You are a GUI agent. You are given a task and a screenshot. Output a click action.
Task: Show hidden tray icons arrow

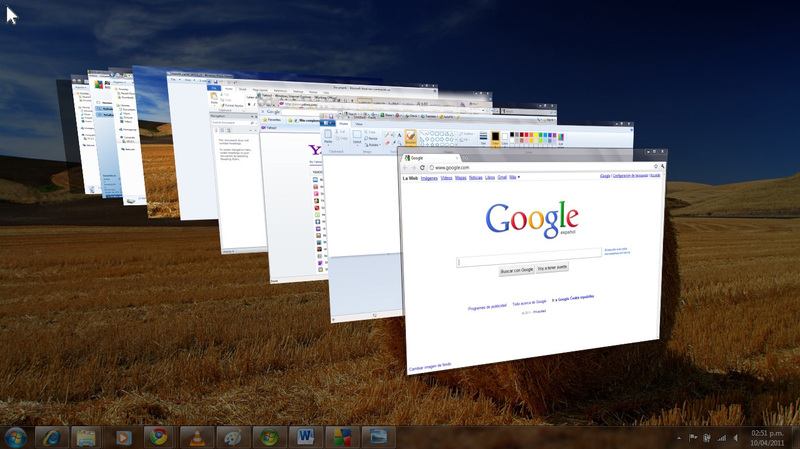pyautogui.click(x=679, y=438)
